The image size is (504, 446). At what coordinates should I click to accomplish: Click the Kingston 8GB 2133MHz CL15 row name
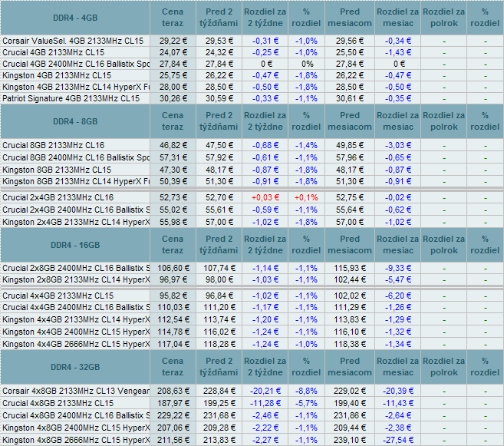click(57, 170)
